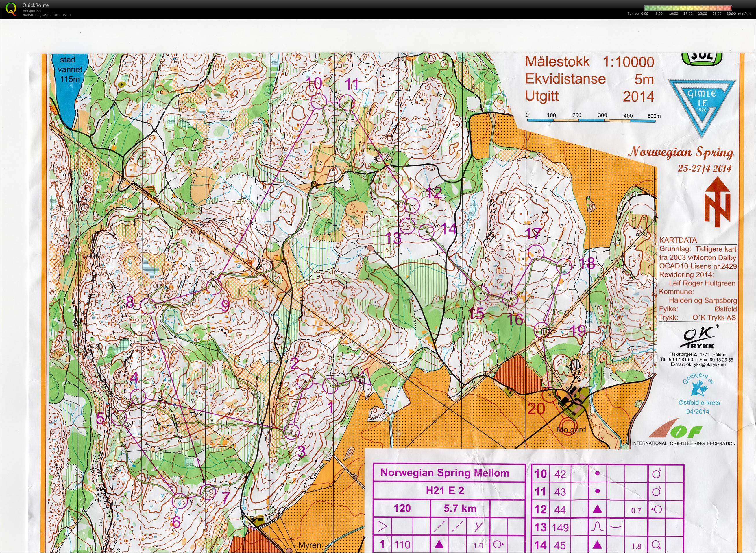
Task: Click the "Leif Roger Hultgreen" name text
Action: (702, 283)
